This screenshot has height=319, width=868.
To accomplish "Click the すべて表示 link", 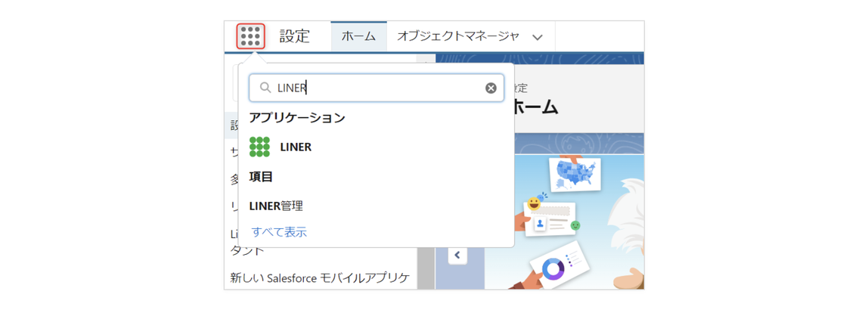I will 279,232.
